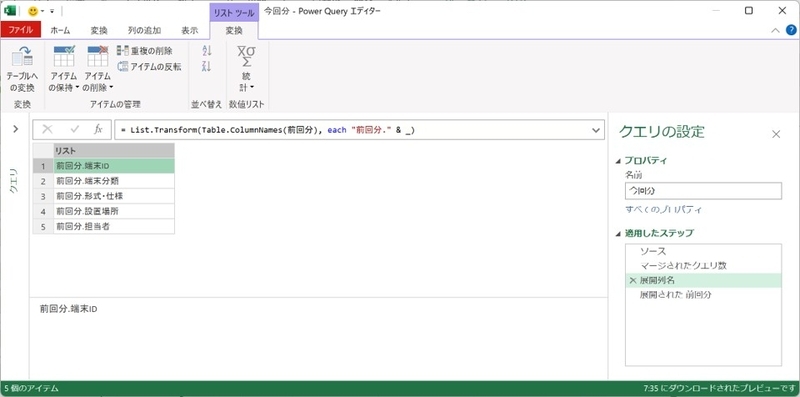Click the preview download time status text

[719, 388]
